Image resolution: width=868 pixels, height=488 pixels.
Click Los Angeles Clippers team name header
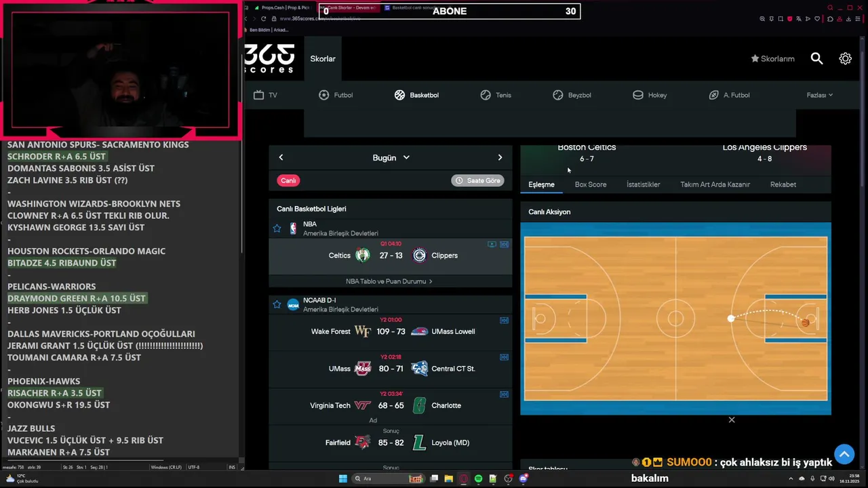[x=764, y=148]
